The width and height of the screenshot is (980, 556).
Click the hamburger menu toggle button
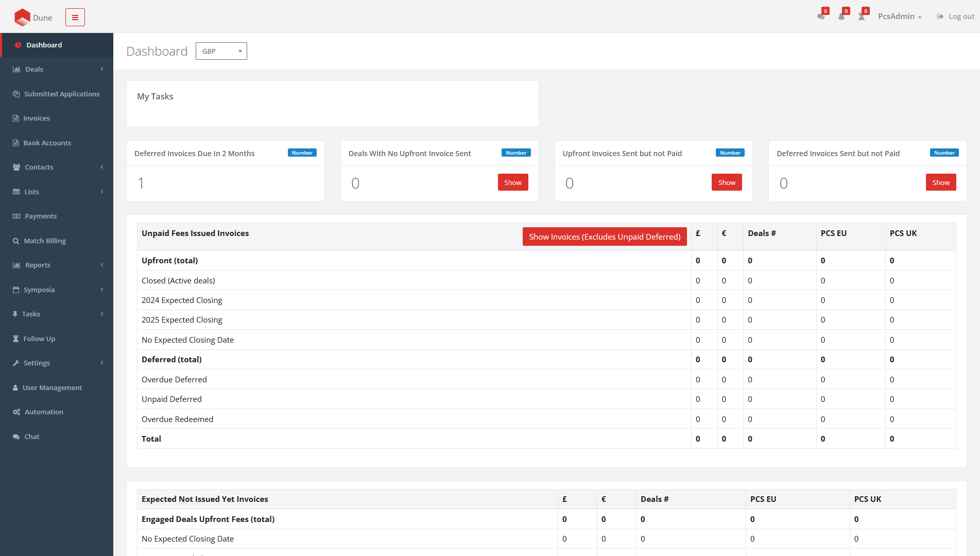point(75,18)
